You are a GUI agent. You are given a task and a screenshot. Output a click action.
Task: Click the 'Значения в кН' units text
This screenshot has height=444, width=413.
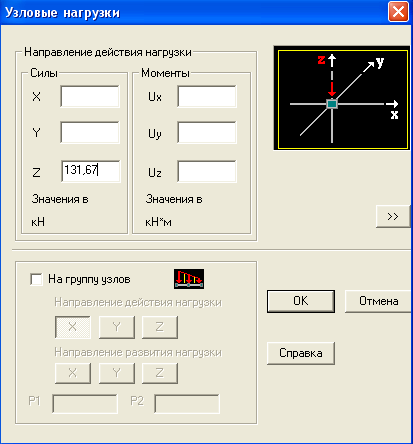(60, 210)
